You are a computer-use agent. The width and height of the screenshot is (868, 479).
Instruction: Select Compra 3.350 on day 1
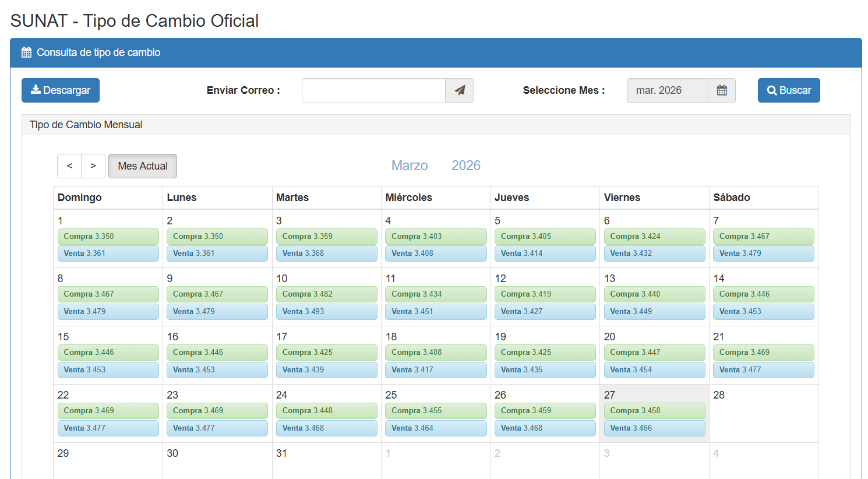(x=108, y=236)
